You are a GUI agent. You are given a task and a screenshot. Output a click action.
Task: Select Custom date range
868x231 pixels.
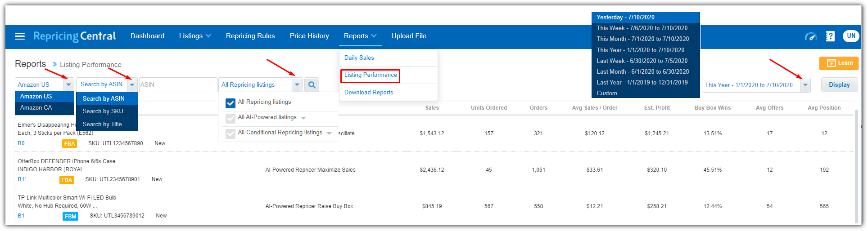(646, 93)
